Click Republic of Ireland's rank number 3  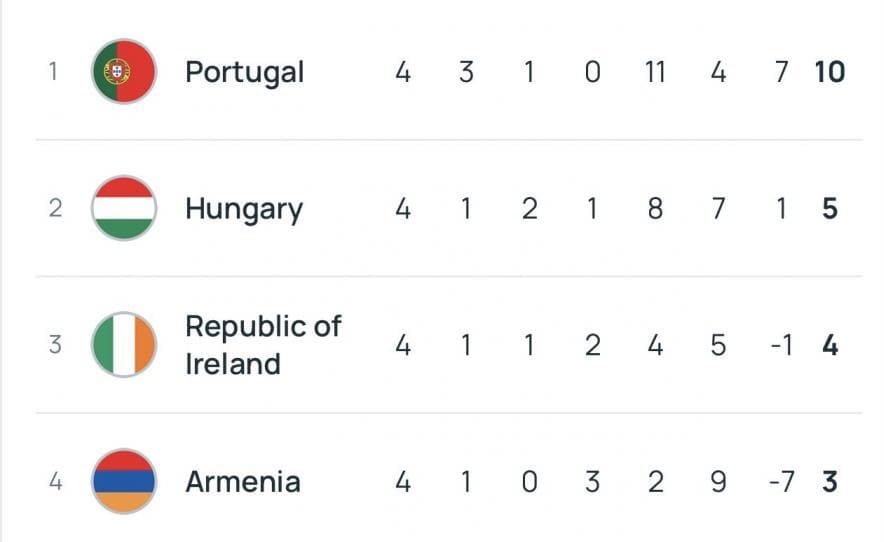(55, 345)
